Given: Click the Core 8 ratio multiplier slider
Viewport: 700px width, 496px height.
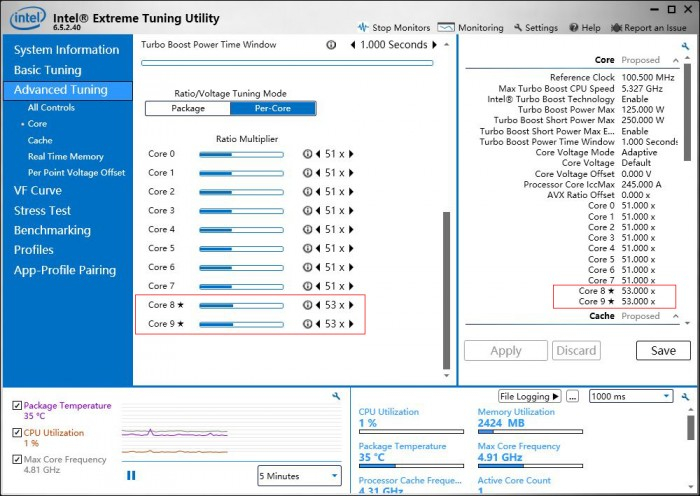Looking at the screenshot, I should point(240,305).
